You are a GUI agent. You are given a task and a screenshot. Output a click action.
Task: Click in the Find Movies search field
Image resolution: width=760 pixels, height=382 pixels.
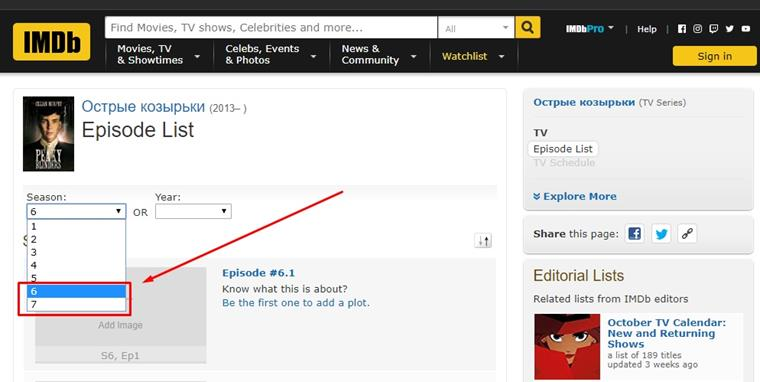[271, 28]
